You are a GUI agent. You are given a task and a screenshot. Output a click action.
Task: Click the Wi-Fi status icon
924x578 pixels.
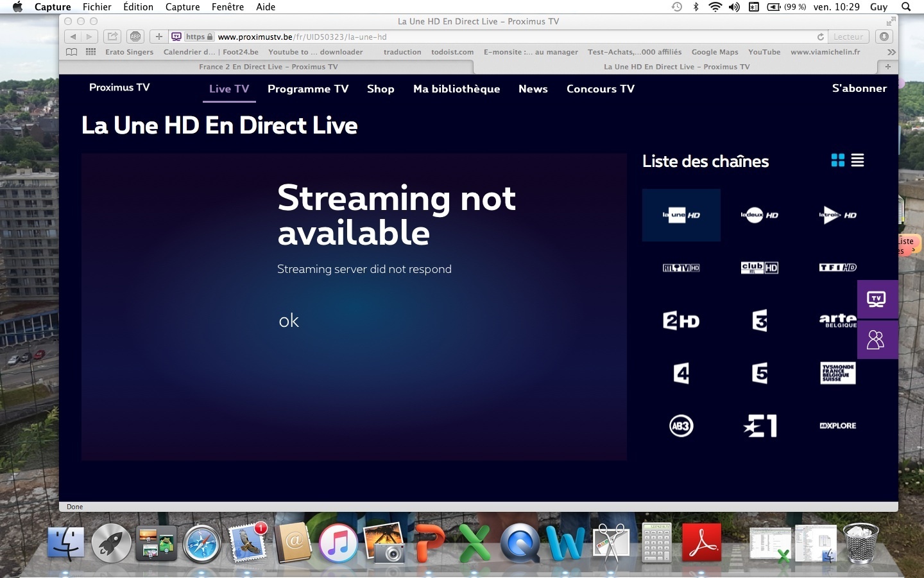coord(715,7)
